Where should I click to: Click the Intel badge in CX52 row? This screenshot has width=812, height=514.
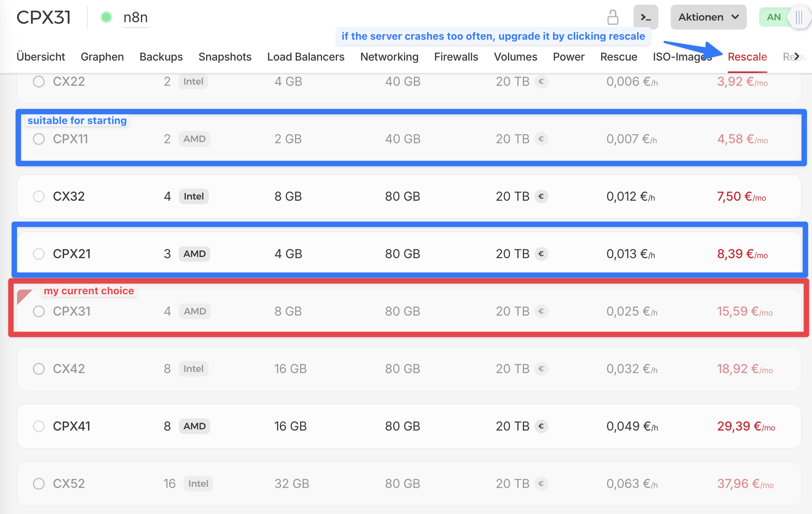198,484
